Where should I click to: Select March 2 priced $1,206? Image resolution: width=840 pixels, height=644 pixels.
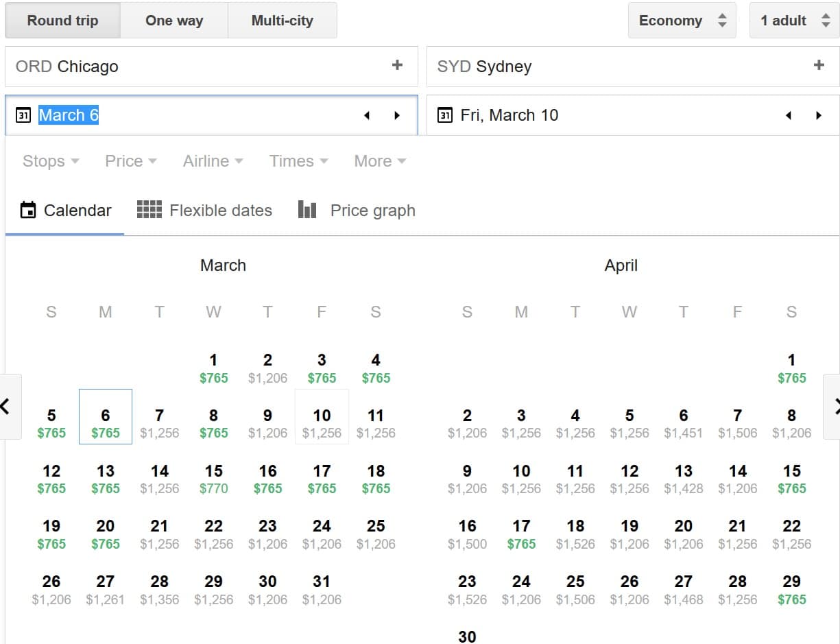267,368
